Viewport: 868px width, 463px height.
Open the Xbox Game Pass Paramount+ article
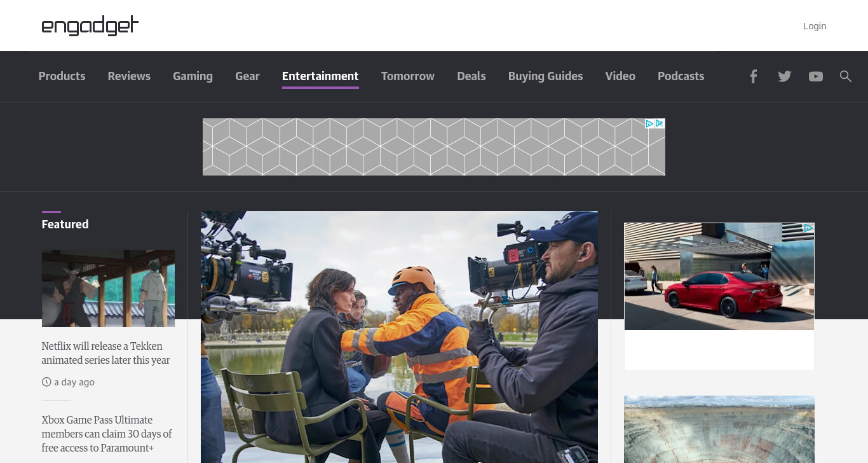pos(107,434)
